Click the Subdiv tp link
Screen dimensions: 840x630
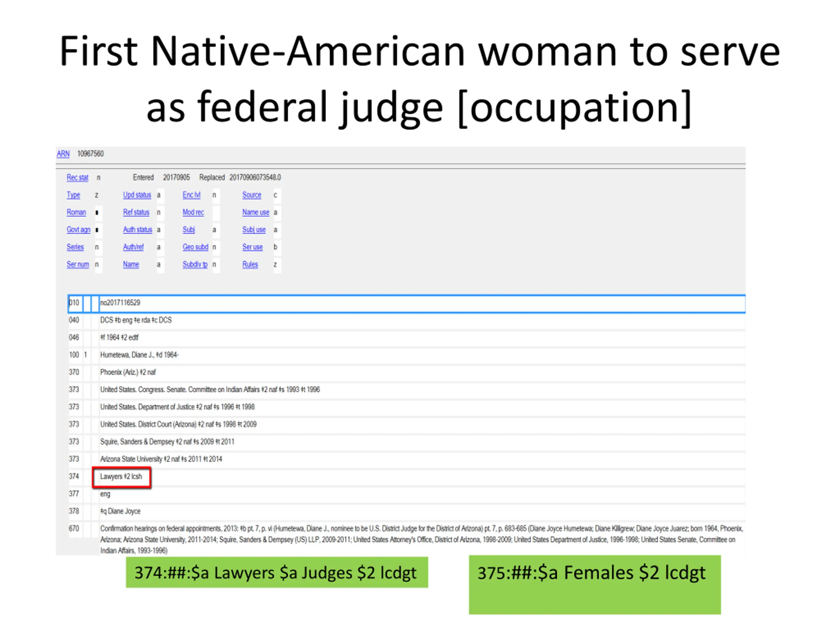click(195, 264)
